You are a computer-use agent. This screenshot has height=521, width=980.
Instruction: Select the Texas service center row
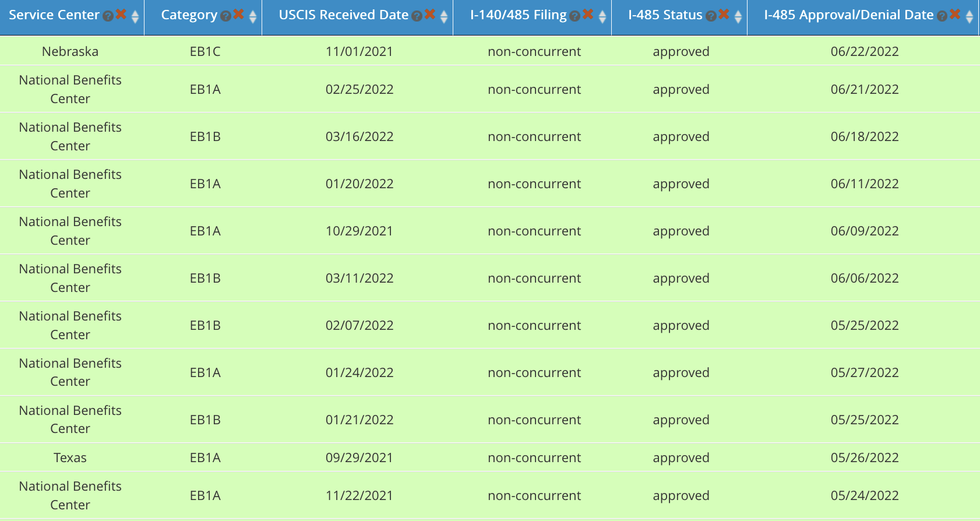[x=489, y=457]
